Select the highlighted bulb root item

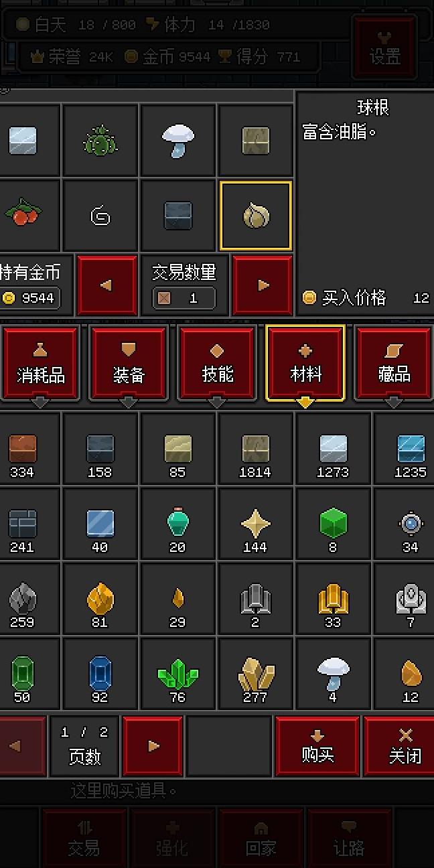click(x=256, y=215)
